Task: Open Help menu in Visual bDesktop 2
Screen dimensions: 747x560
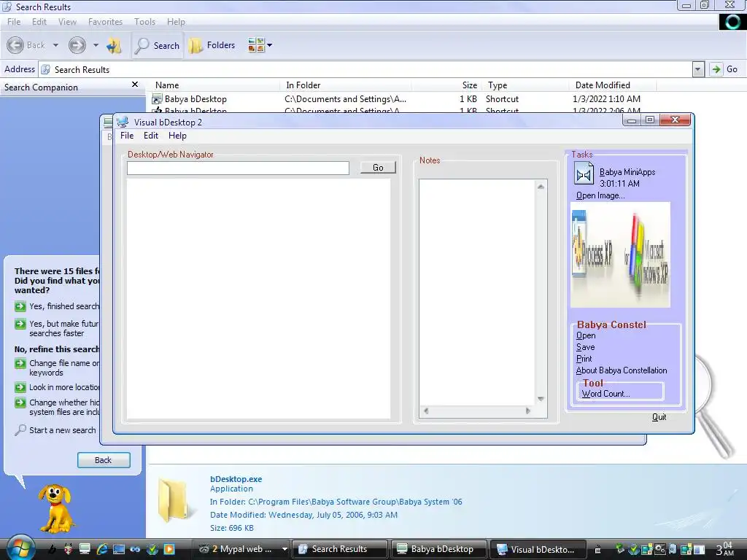Action: point(177,136)
